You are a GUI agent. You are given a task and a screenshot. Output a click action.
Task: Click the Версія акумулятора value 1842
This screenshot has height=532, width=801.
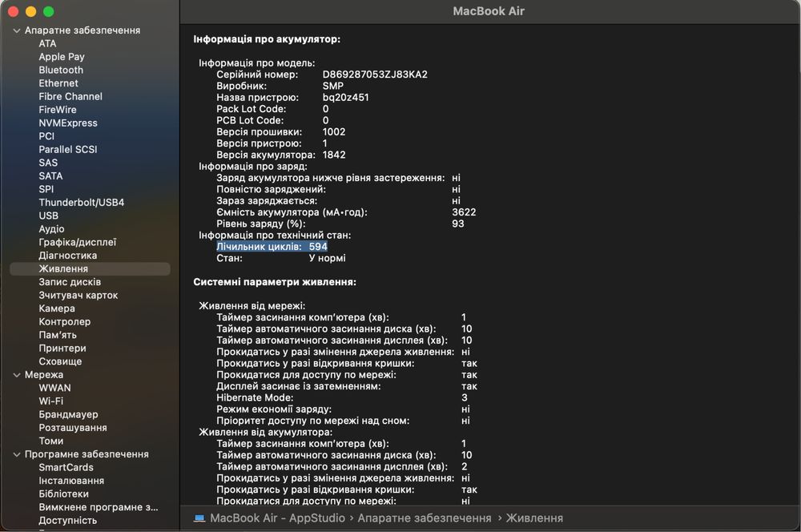tap(333, 155)
